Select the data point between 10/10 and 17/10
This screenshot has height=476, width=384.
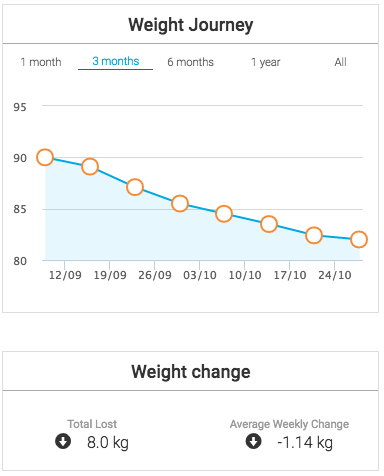pyautogui.click(x=269, y=224)
